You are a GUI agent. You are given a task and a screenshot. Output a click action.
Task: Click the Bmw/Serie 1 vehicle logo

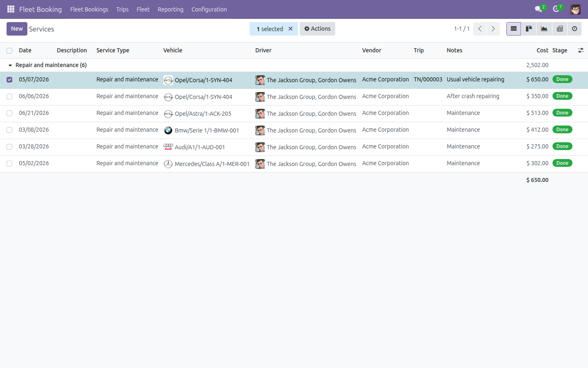(x=168, y=130)
